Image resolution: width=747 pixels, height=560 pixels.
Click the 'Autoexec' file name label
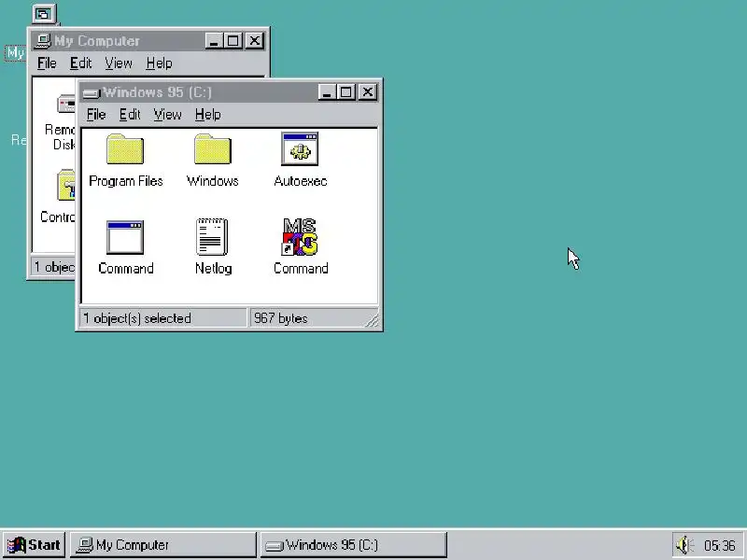(300, 181)
